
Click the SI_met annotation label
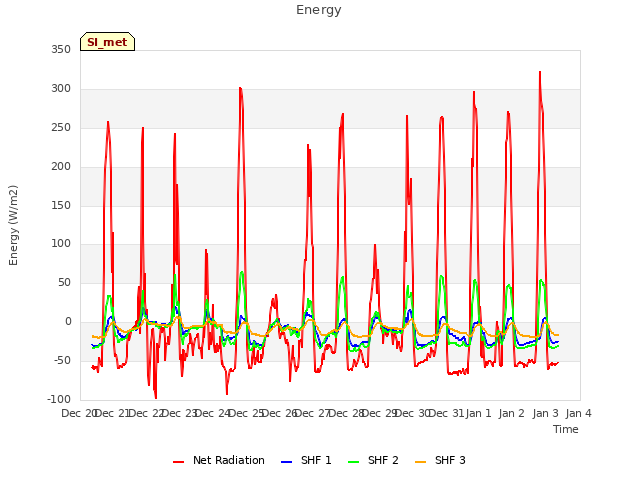107,42
